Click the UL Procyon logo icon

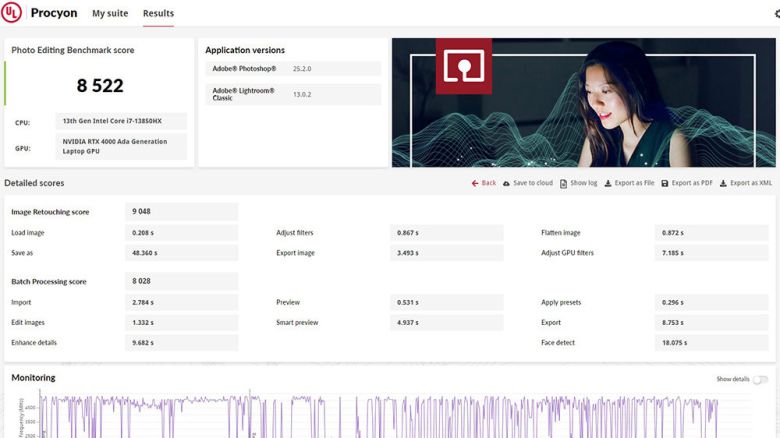tap(12, 13)
